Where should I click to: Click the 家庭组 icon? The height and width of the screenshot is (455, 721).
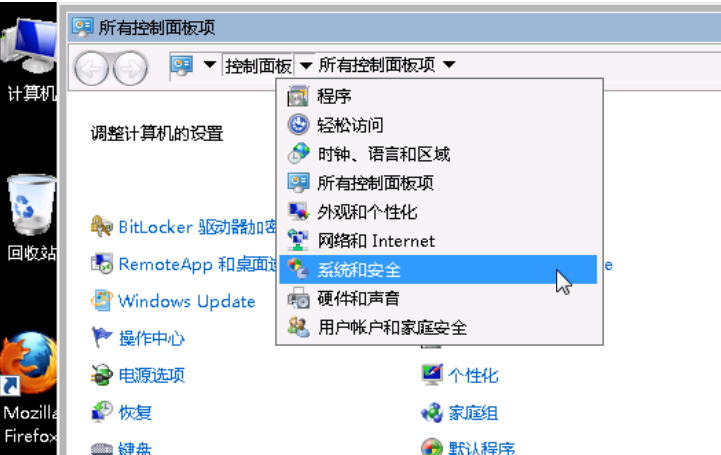[432, 412]
